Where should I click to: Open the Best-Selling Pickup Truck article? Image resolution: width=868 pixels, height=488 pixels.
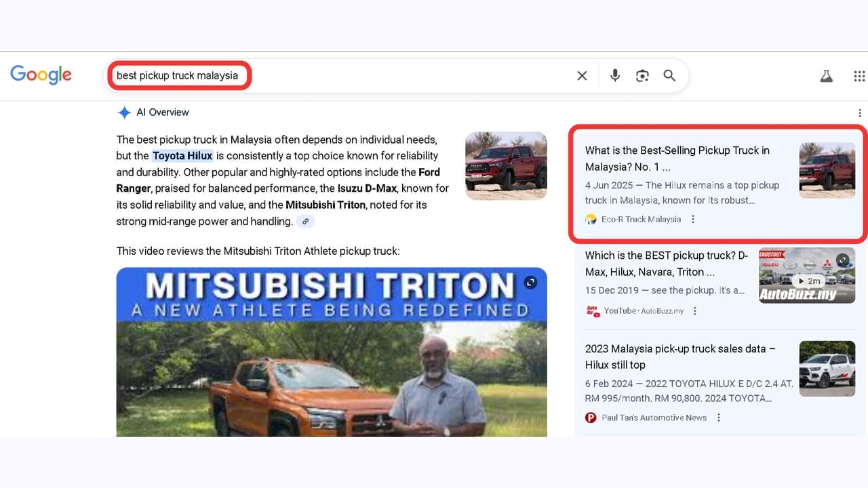677,158
